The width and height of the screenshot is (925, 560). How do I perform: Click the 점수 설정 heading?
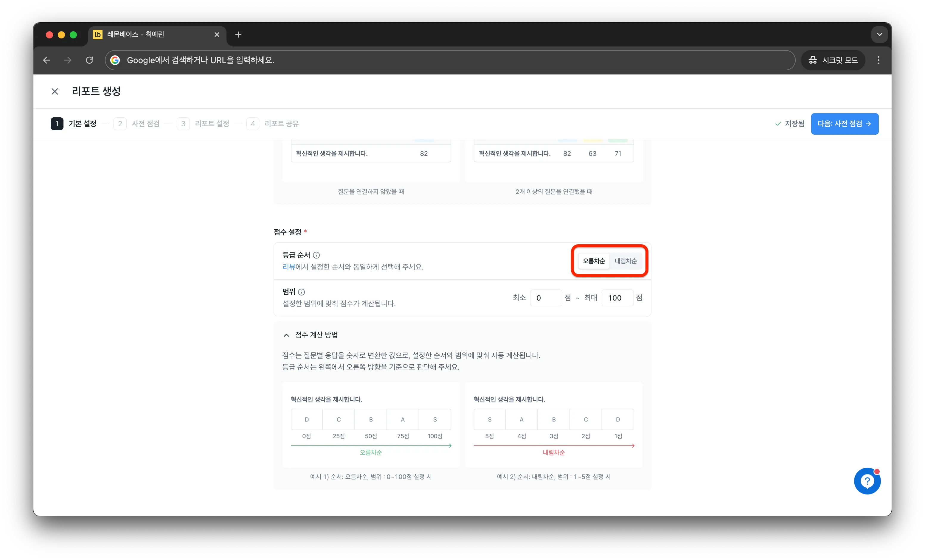pos(288,232)
